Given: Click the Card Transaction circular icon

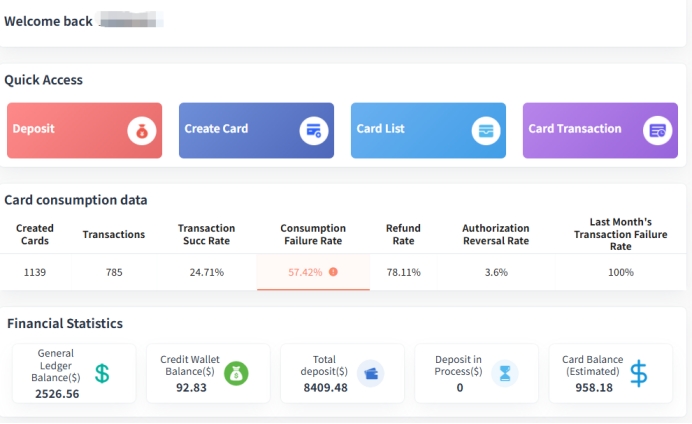Looking at the screenshot, I should point(658,131).
